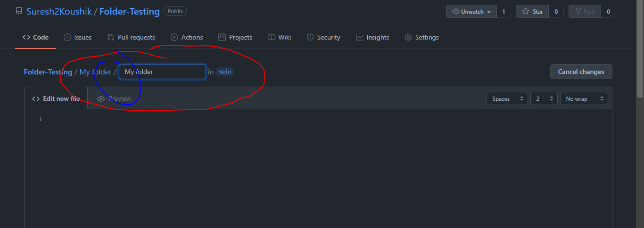Switch to the Code tab
Screen dimensions: 644x228
tap(36, 37)
